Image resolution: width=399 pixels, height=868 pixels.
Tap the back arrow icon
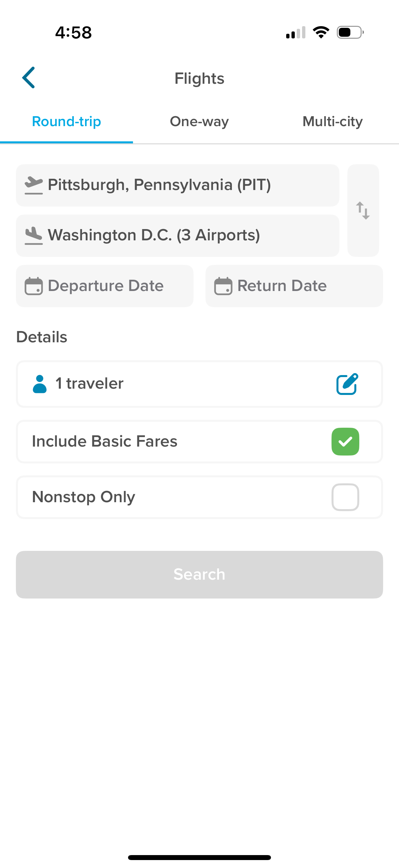[29, 77]
